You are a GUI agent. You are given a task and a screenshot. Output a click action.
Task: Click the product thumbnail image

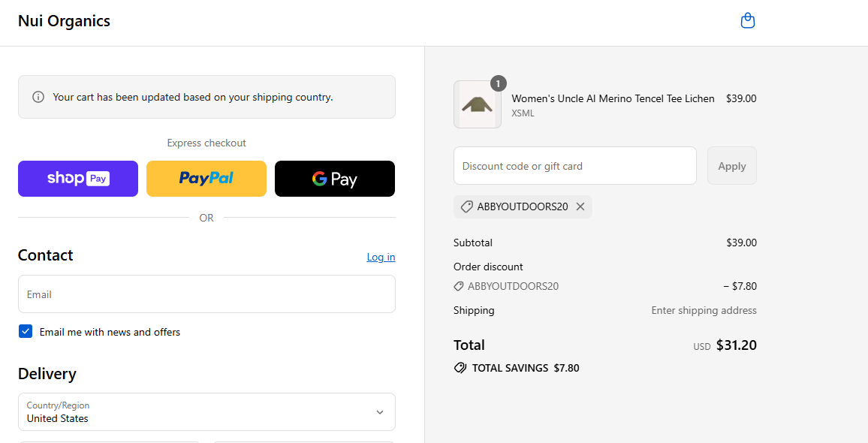pyautogui.click(x=477, y=104)
